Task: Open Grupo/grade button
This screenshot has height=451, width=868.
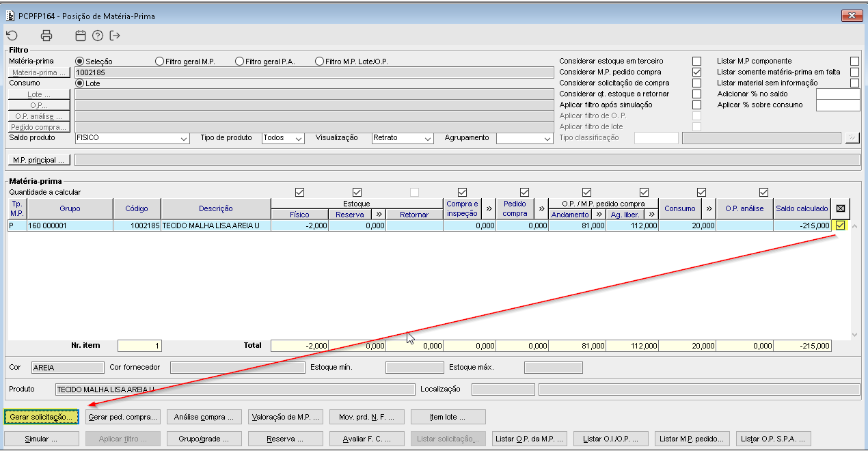Action: (204, 439)
